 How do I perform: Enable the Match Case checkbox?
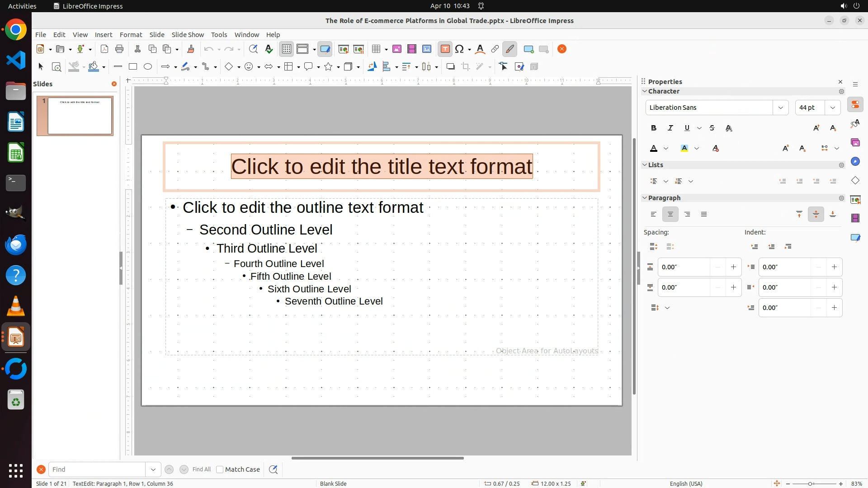[x=220, y=469]
